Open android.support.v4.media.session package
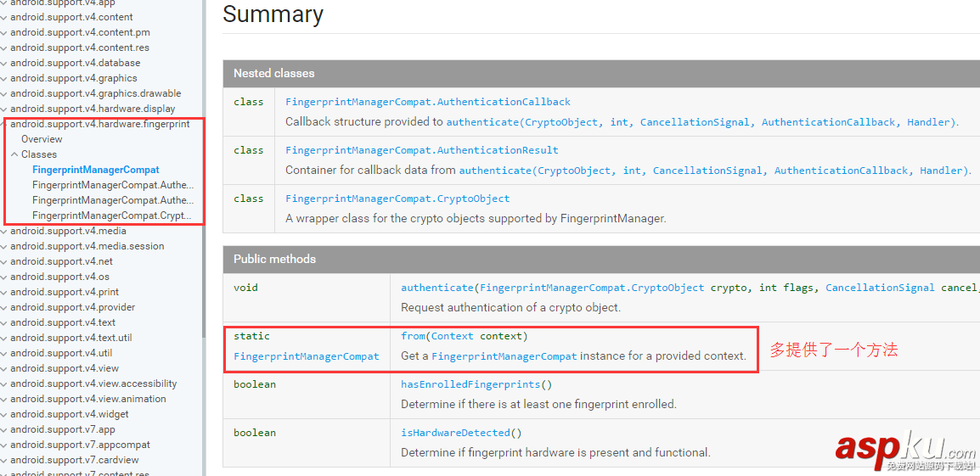980x476 pixels. [x=87, y=246]
